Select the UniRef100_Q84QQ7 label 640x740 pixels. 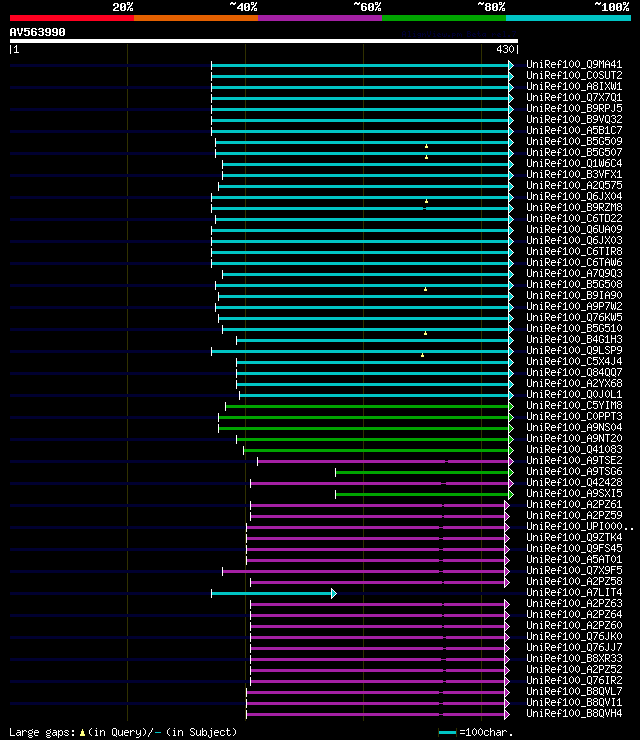tap(574, 372)
